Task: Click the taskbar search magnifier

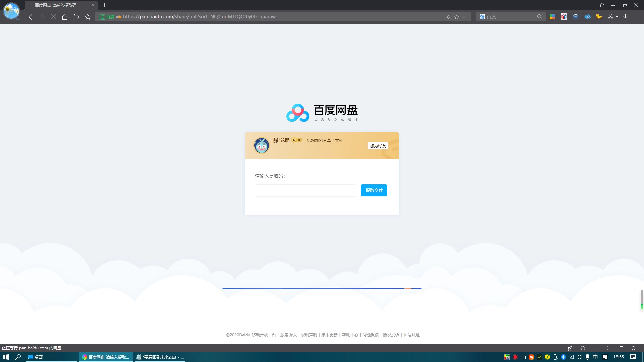Action: (x=18, y=357)
